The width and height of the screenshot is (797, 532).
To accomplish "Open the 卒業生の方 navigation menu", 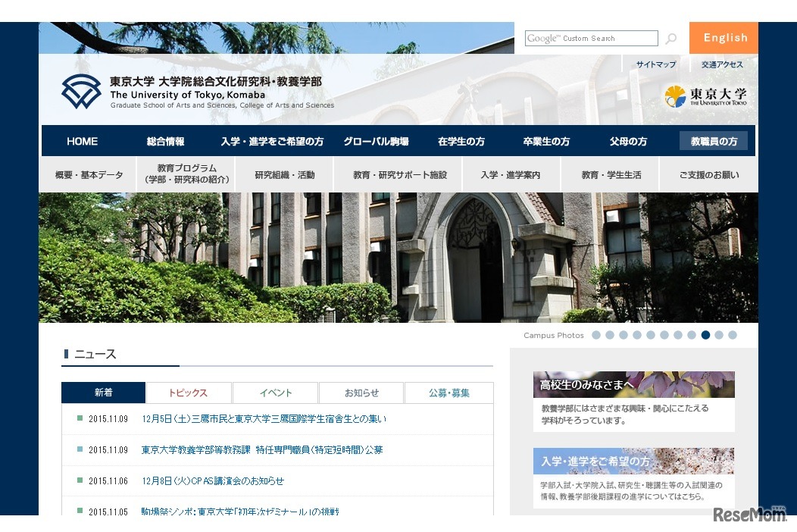I will pyautogui.click(x=546, y=141).
